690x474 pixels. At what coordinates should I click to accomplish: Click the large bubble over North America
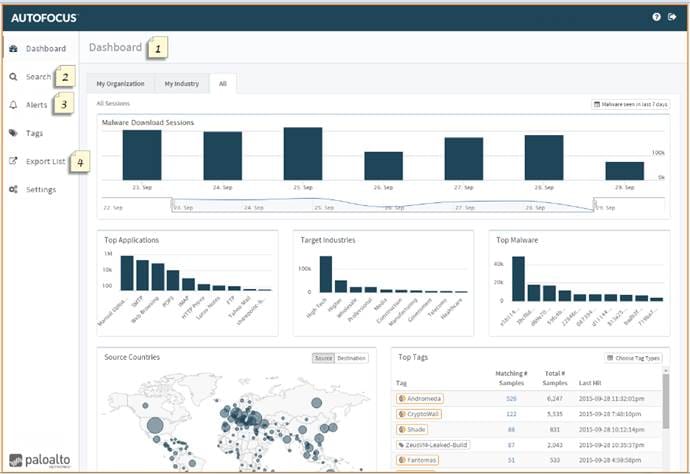click(155, 426)
